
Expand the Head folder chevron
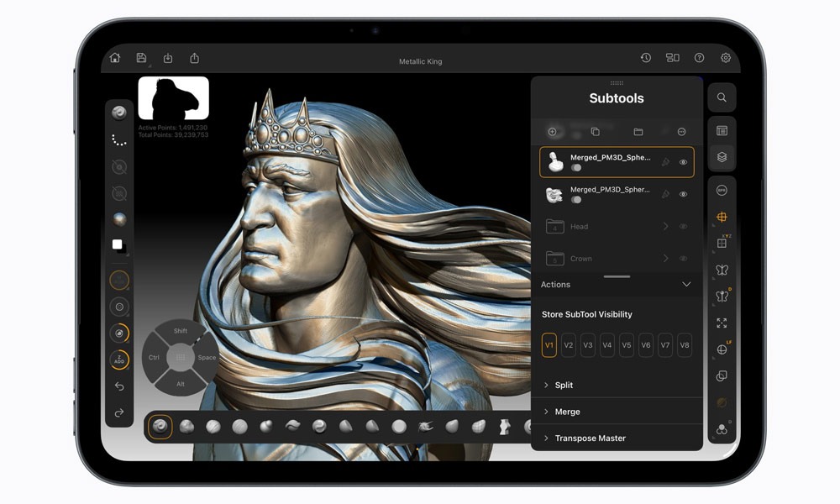click(x=666, y=226)
